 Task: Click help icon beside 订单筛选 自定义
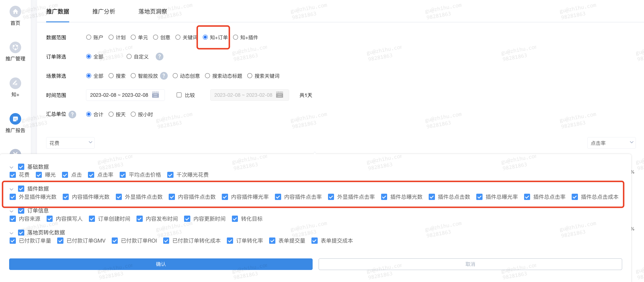click(x=160, y=57)
